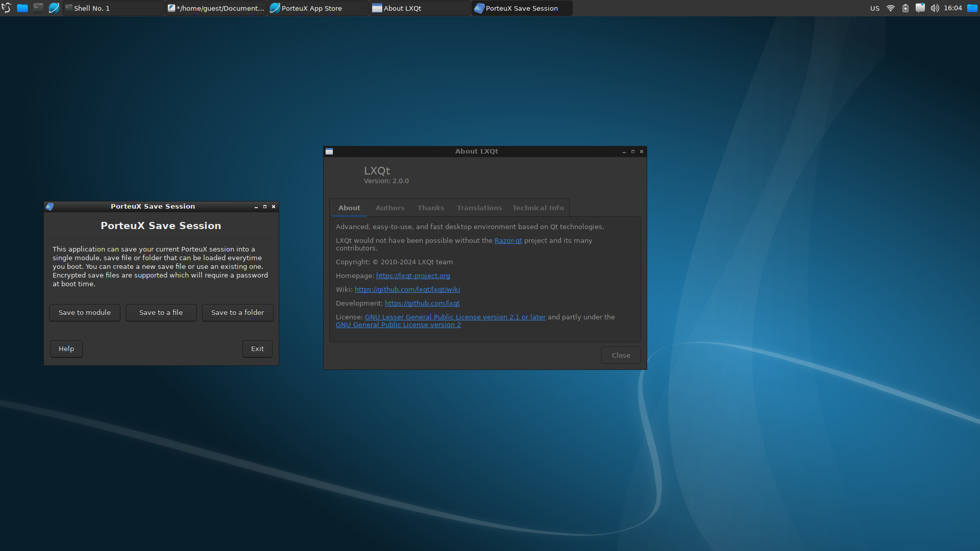
Task: Maximize the PorteuX Save Session window
Action: pos(265,207)
